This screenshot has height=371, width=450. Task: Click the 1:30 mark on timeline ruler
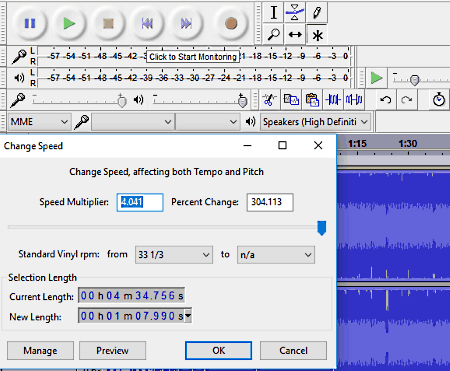[408, 144]
